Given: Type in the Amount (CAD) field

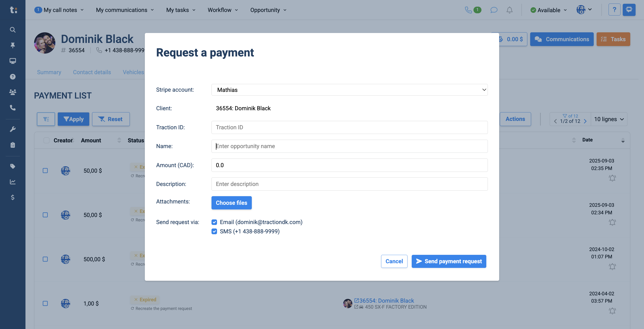Looking at the screenshot, I should pos(349,165).
